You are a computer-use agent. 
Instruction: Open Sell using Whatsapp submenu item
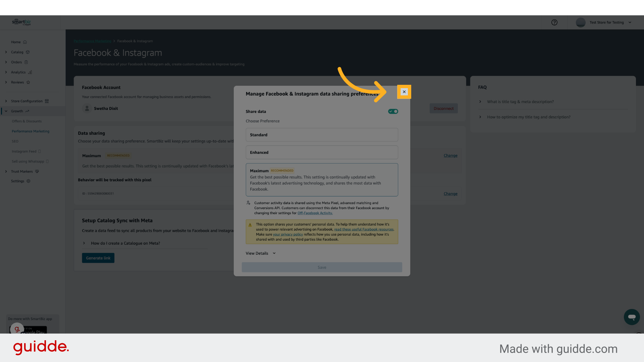(x=28, y=162)
